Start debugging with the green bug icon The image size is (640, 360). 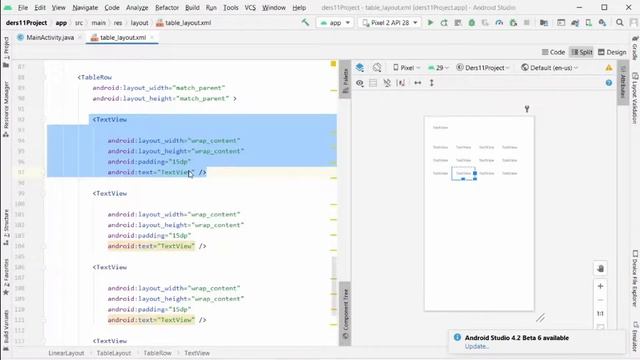pyautogui.click(x=471, y=23)
